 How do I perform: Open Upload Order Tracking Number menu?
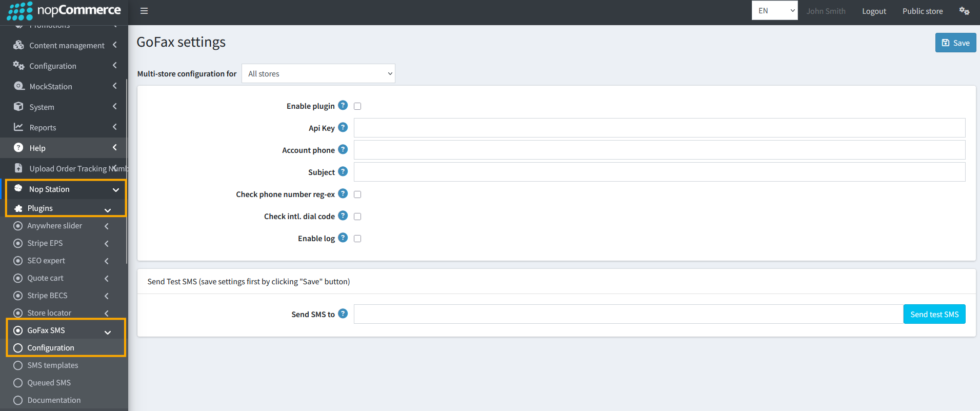click(x=64, y=168)
